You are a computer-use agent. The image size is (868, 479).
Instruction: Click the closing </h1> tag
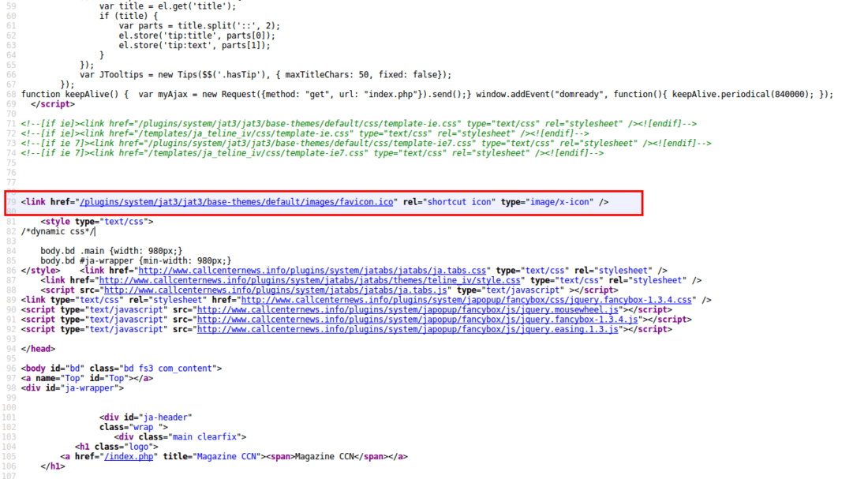[53, 467]
